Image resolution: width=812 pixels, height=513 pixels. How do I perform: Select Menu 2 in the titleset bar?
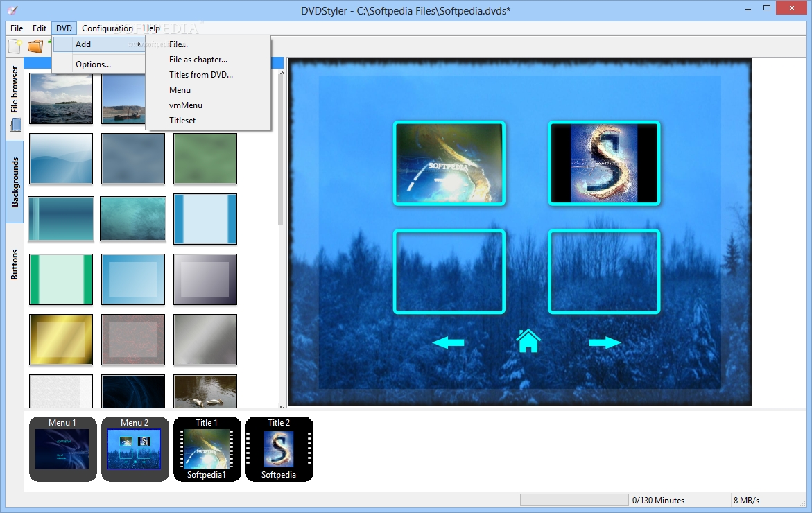[135, 449]
